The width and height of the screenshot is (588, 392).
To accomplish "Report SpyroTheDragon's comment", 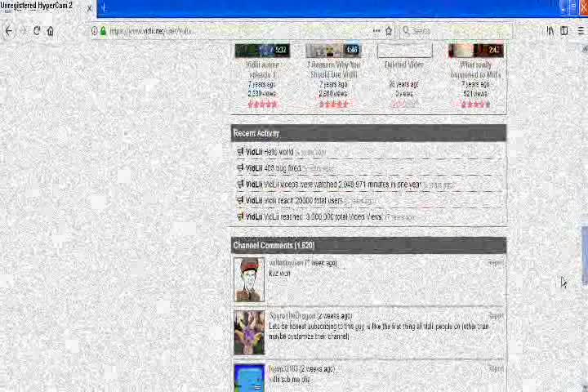I will click(497, 316).
